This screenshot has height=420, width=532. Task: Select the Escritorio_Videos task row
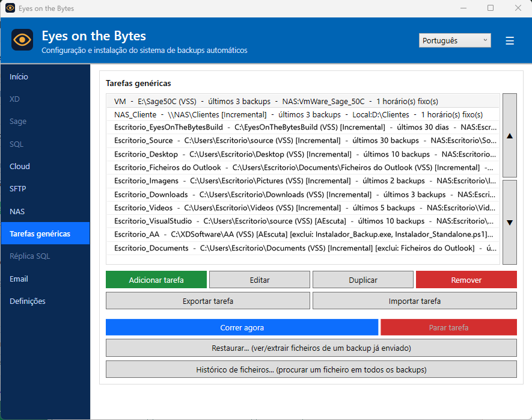point(303,208)
